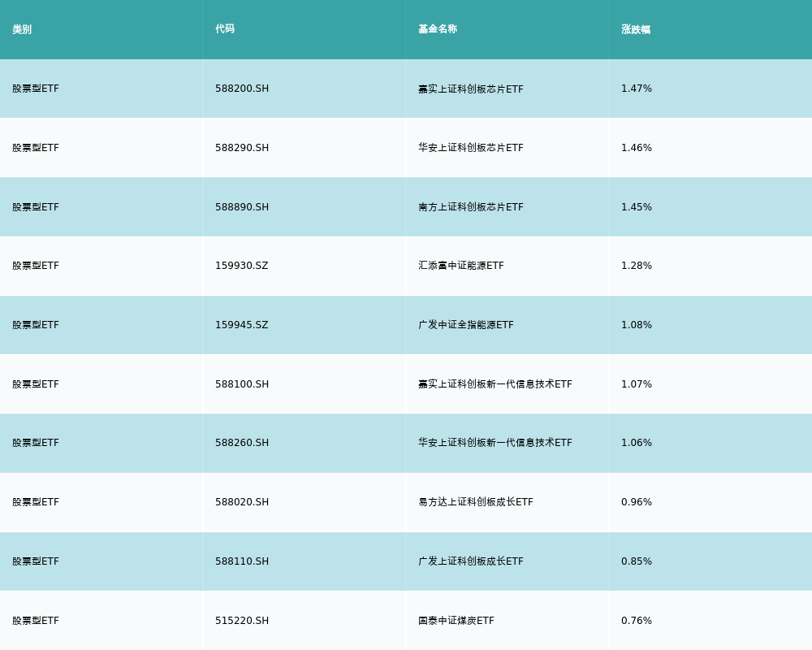Viewport: 812px width, 650px height.
Task: Open 华安上证科创板芯片ETF fund name
Action: pos(471,148)
